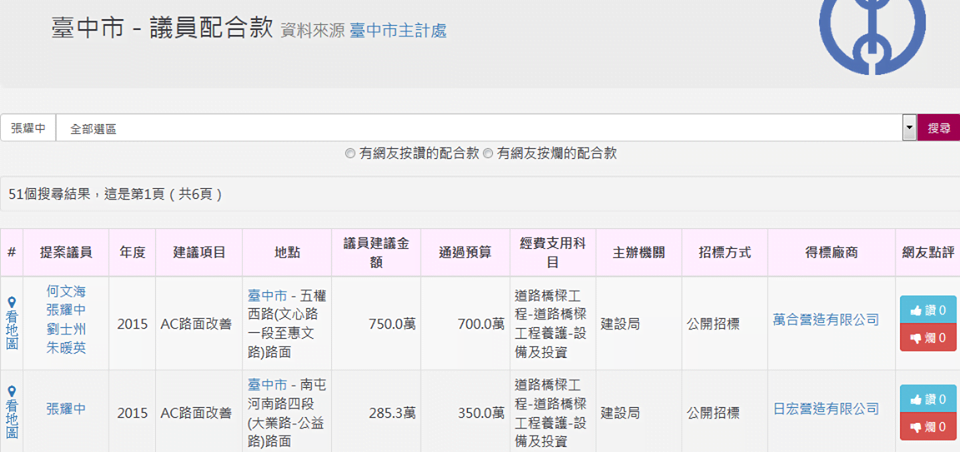Select the 有網友按讚的配合款 radio option
The width and height of the screenshot is (960, 452).
coord(350,154)
